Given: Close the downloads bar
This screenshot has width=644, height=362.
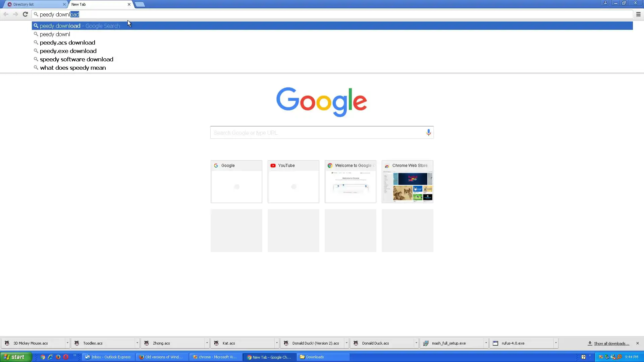Looking at the screenshot, I should (638, 343).
